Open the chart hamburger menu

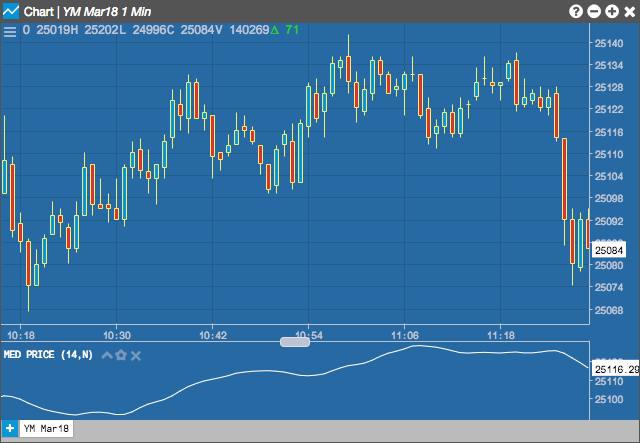[10, 31]
